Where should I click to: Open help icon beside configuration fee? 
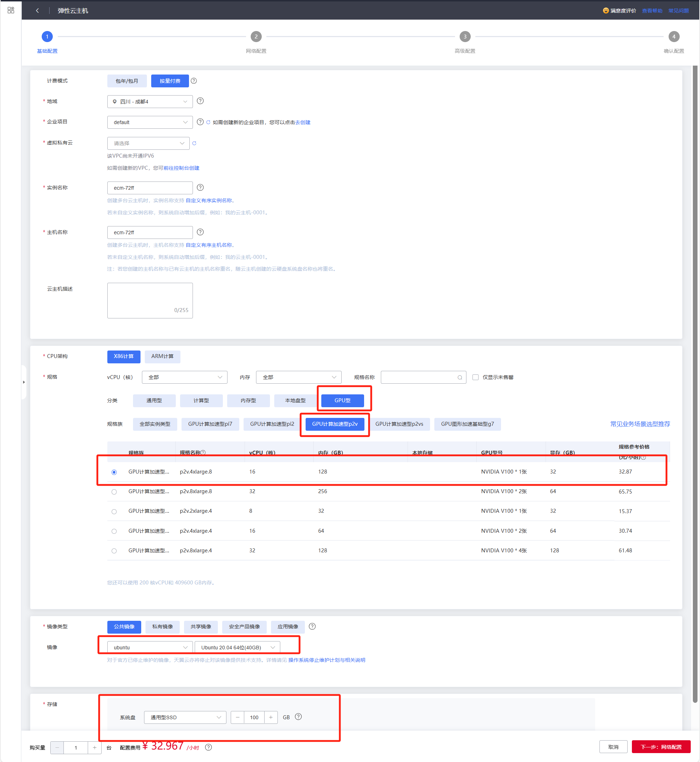208,747
